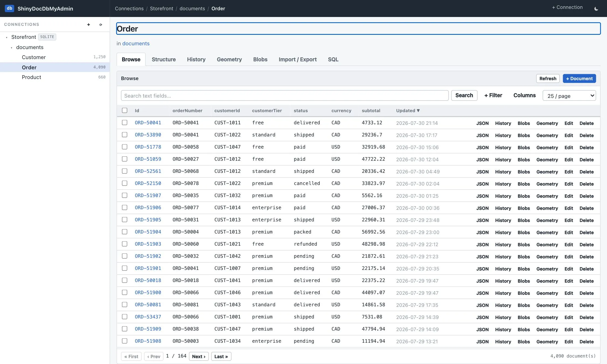Open the SQL tab
This screenshot has height=364, width=607.
point(333,59)
